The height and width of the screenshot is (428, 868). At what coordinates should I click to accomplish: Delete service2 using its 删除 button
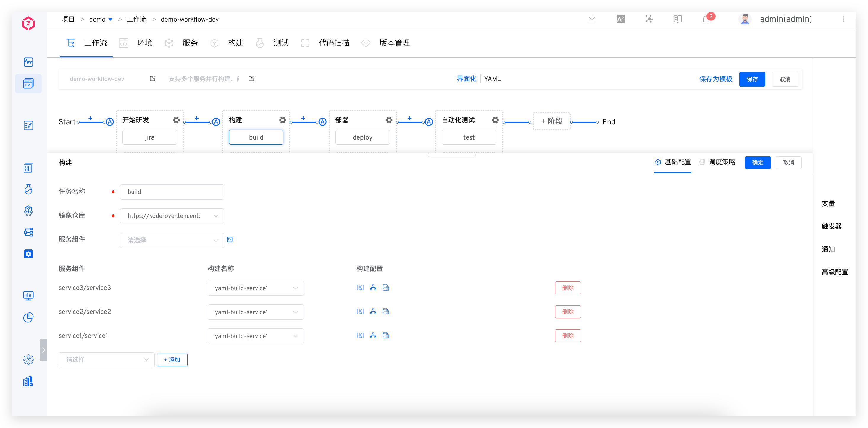click(568, 312)
